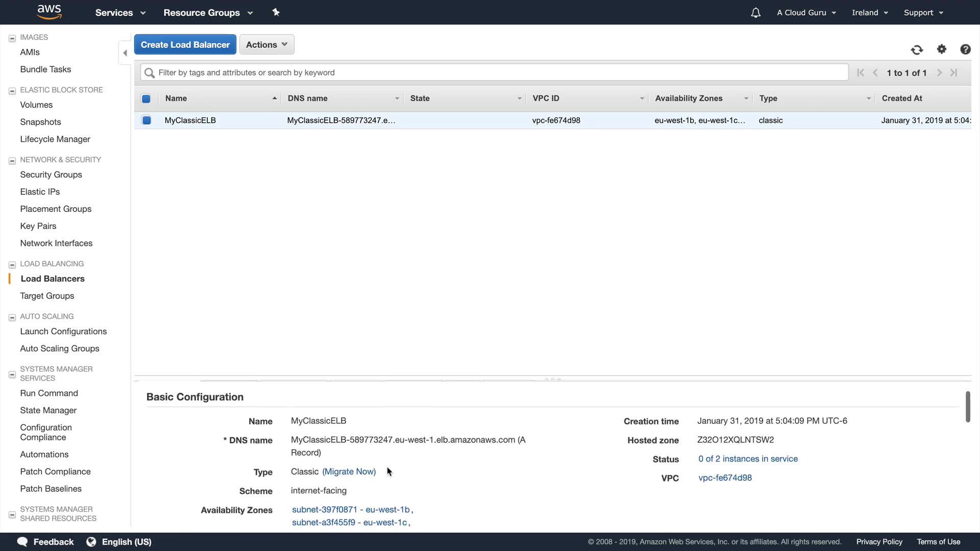Uncheck the MyClassicELB row checkbox
Viewport: 980px width, 551px height.
point(146,120)
